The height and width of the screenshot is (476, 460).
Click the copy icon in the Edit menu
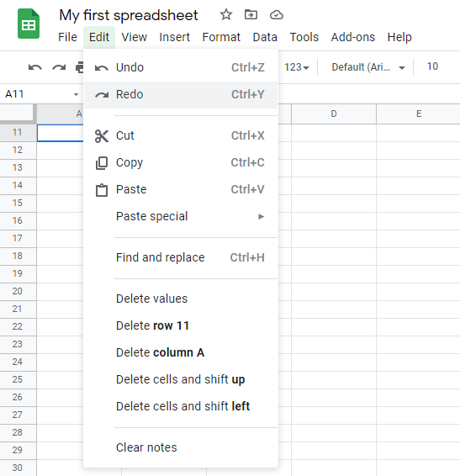(x=102, y=163)
